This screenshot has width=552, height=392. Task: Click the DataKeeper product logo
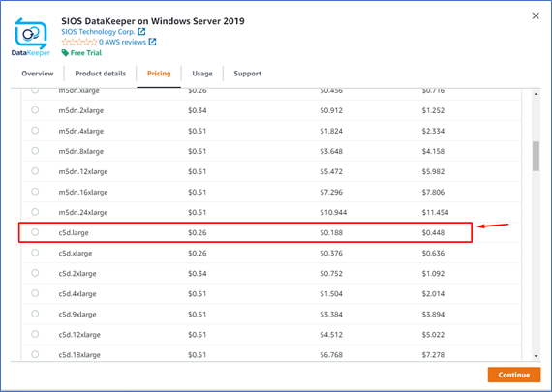(31, 37)
